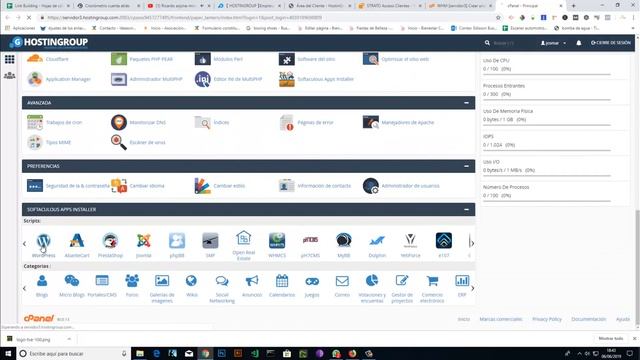Click Cierre de sesión logout link
The width and height of the screenshot is (640, 360).
[x=611, y=42]
